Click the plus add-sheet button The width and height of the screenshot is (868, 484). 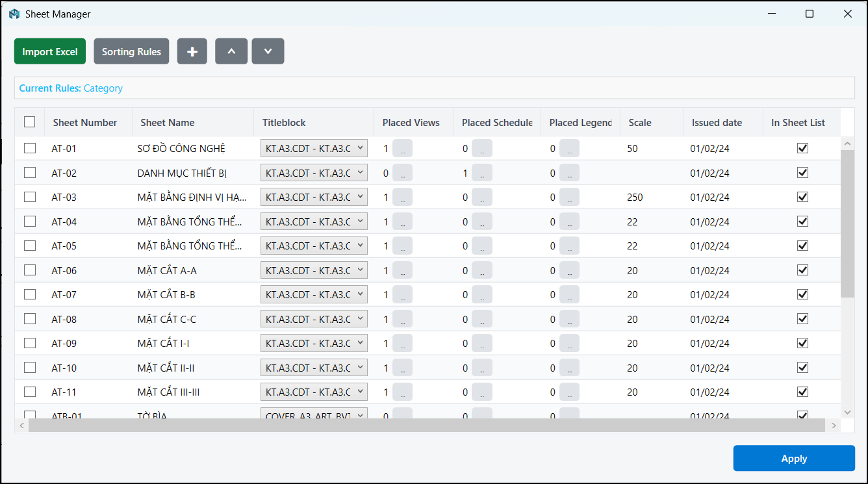[x=192, y=51]
